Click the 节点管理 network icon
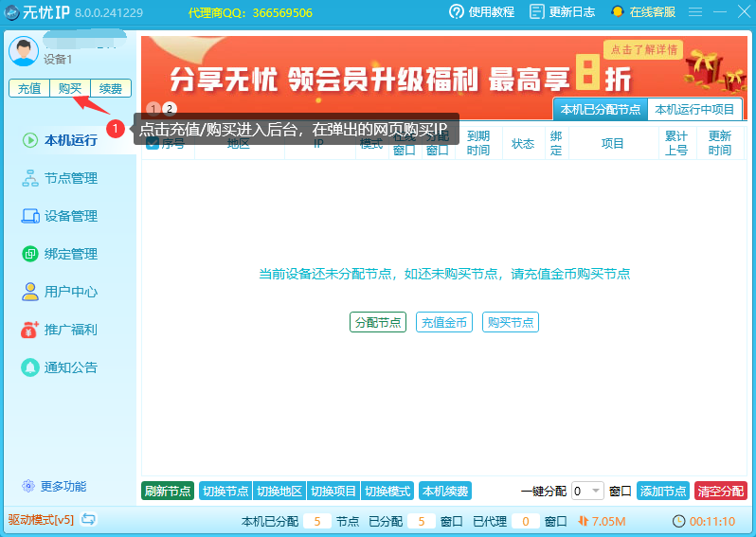 click(30, 178)
